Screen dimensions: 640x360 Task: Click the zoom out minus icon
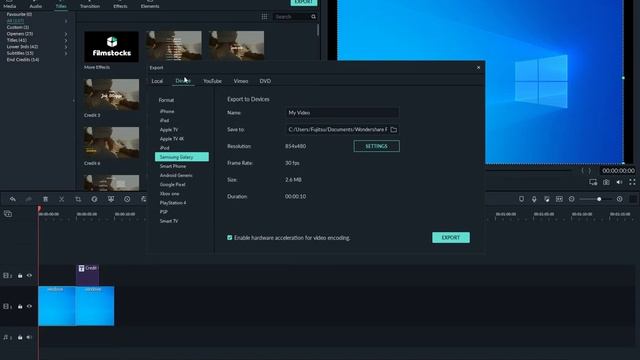pyautogui.click(x=571, y=199)
